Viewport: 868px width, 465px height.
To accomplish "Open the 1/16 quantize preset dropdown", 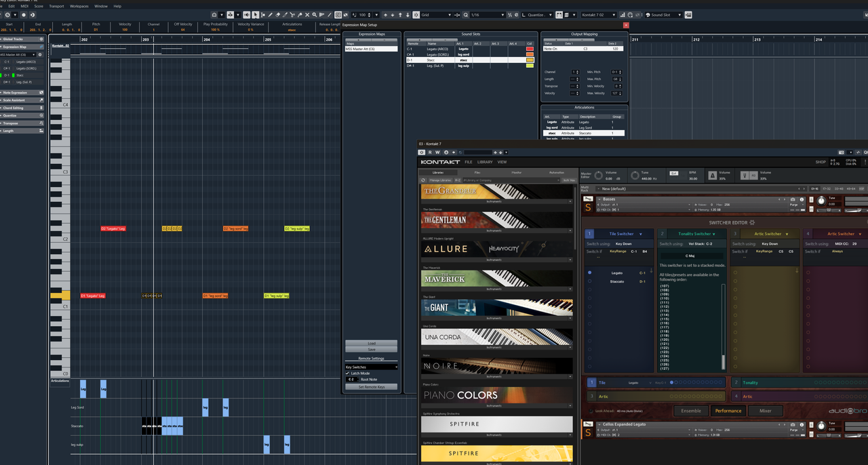I will click(487, 14).
